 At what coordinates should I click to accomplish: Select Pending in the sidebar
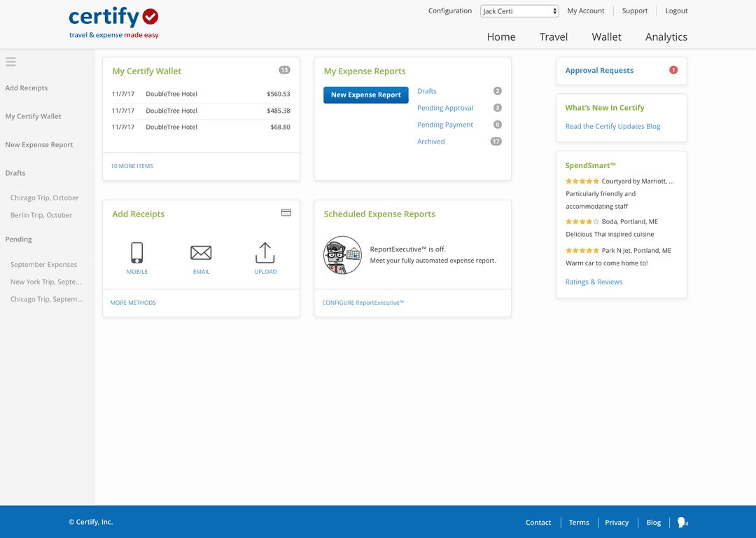[18, 240]
